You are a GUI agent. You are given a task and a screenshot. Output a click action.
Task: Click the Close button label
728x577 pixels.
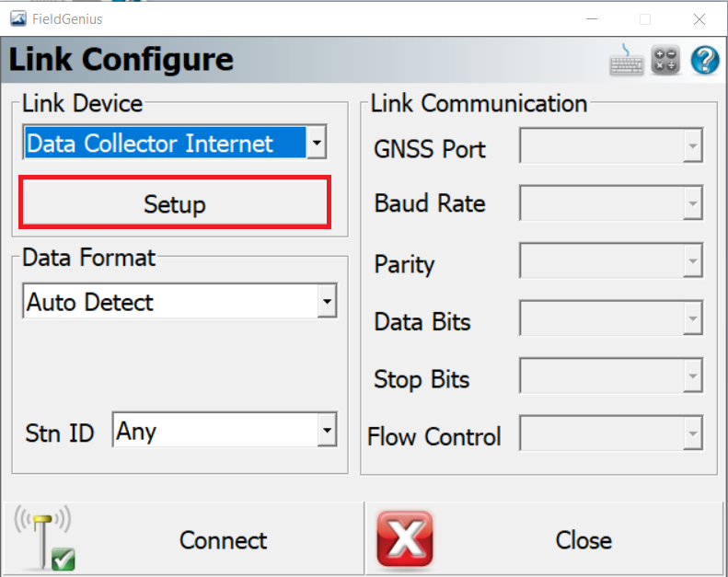[x=584, y=540]
